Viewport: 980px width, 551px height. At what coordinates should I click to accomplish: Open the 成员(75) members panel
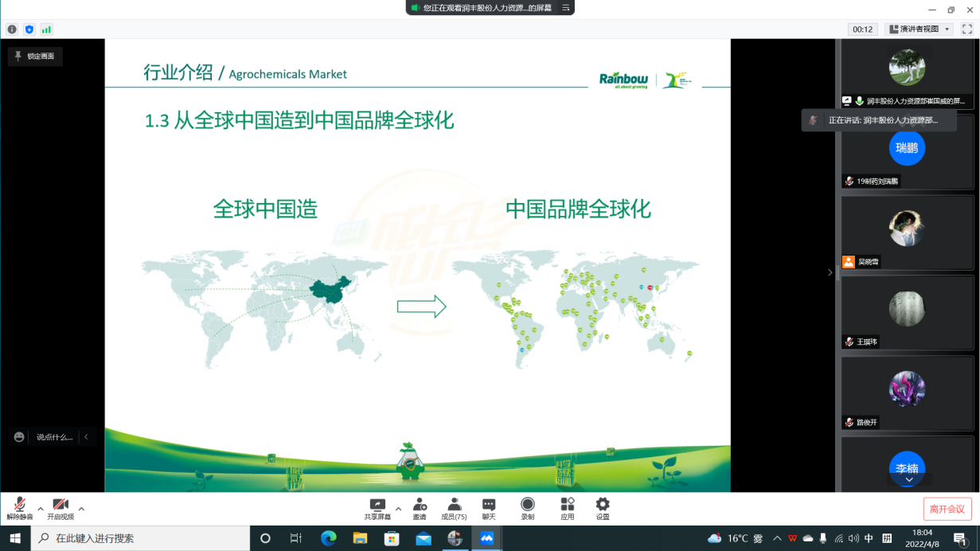[454, 508]
